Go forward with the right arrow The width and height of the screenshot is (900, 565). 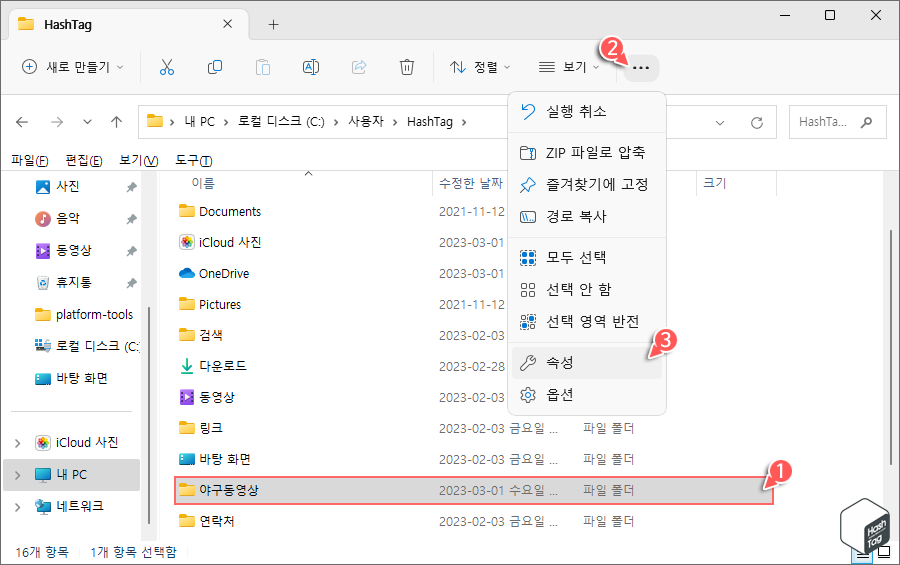pos(57,122)
